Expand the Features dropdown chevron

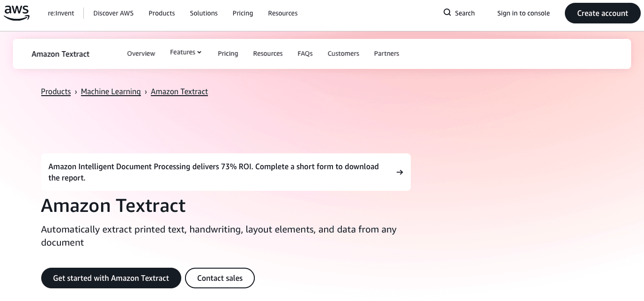[199, 53]
